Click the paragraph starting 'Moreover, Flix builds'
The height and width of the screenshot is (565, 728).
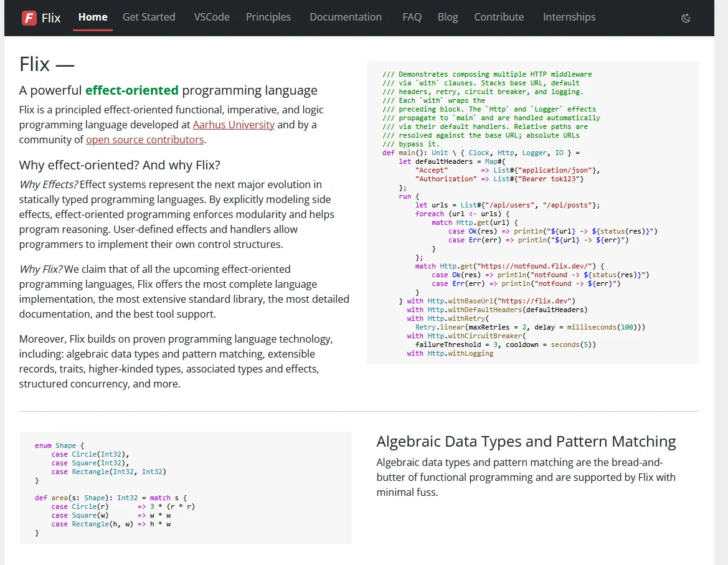(x=176, y=362)
